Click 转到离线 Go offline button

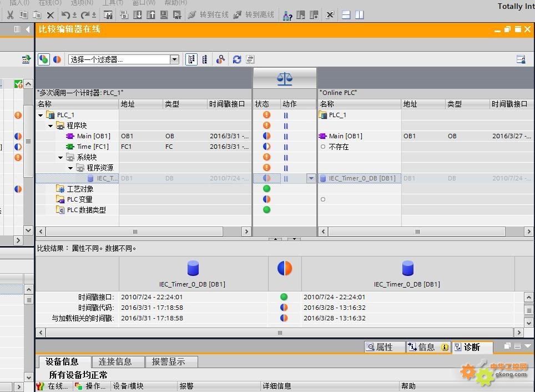click(254, 14)
